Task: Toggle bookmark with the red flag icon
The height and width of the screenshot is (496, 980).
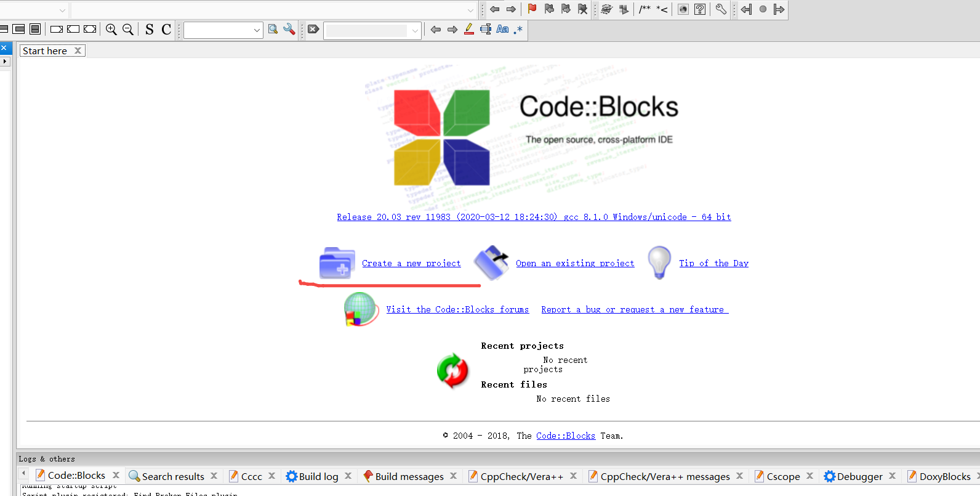Action: coord(532,9)
